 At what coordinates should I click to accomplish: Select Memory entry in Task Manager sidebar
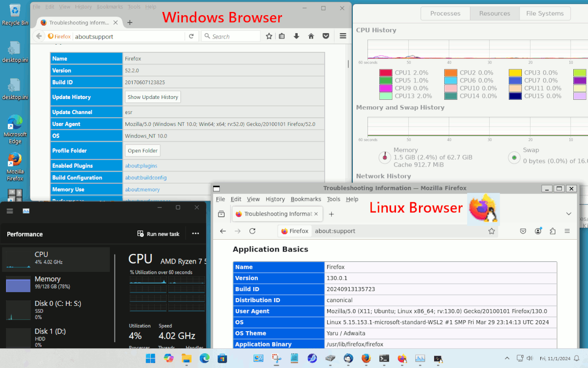56,284
